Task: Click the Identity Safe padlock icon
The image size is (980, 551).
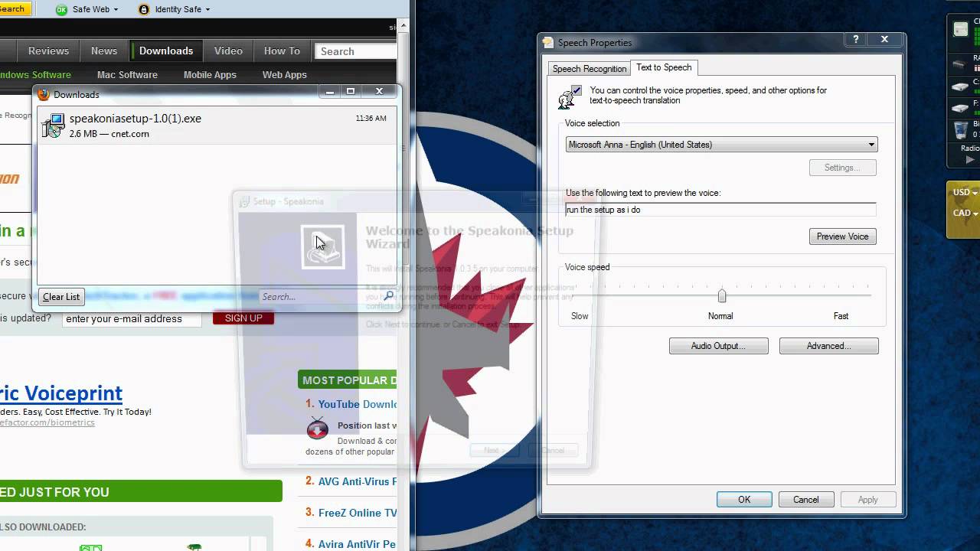Action: (x=144, y=9)
